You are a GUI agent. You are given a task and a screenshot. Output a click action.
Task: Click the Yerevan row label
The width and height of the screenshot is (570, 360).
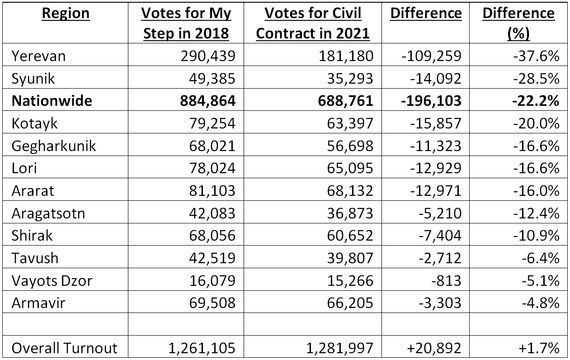pos(39,56)
